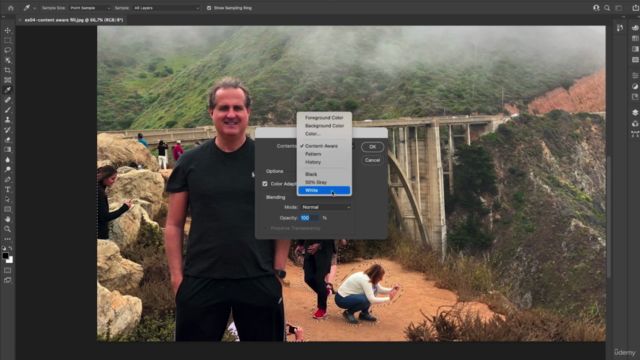Open the Properties panel icon
This screenshot has height=360, width=640.
click(635, 76)
